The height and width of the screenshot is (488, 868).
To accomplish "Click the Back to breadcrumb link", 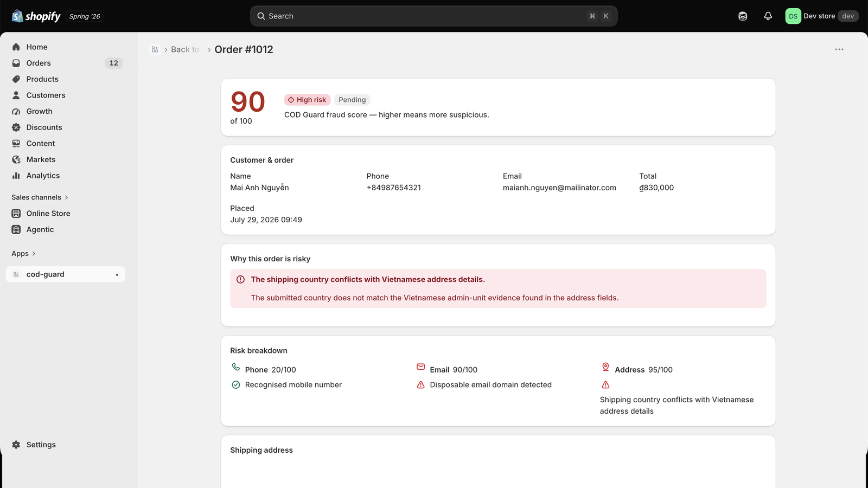I will (x=186, y=49).
